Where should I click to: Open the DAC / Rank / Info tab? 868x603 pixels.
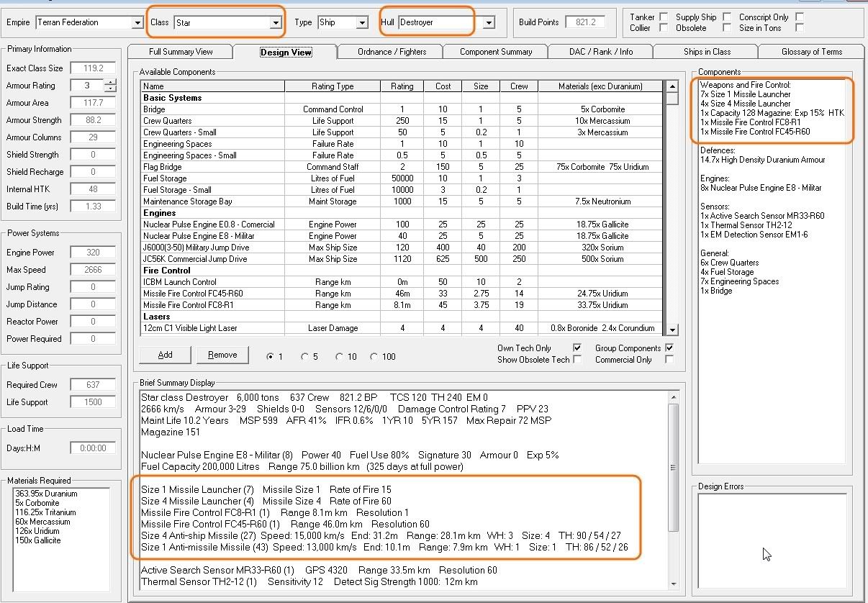click(x=601, y=52)
